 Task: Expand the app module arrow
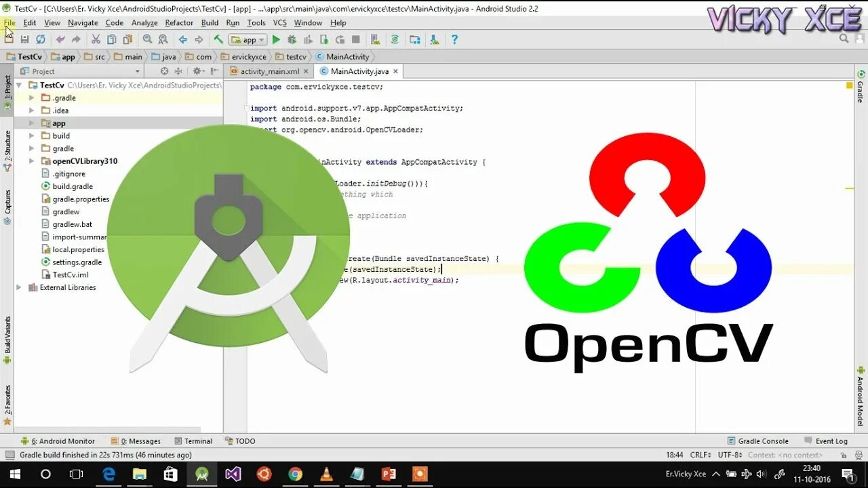click(x=31, y=123)
